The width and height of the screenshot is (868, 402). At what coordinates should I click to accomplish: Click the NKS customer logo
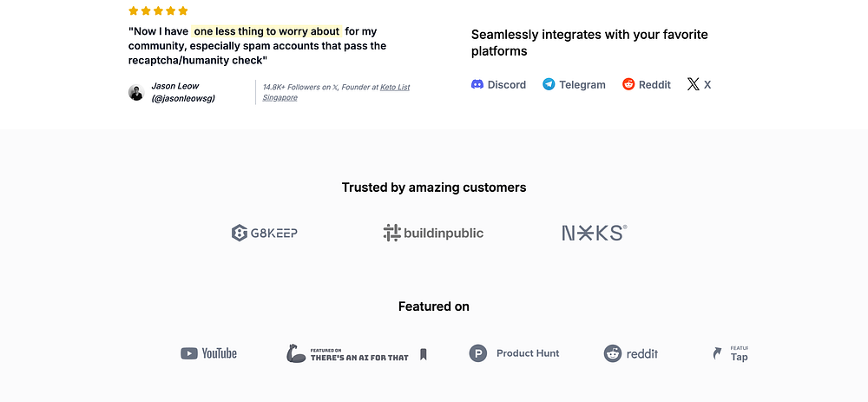point(594,233)
